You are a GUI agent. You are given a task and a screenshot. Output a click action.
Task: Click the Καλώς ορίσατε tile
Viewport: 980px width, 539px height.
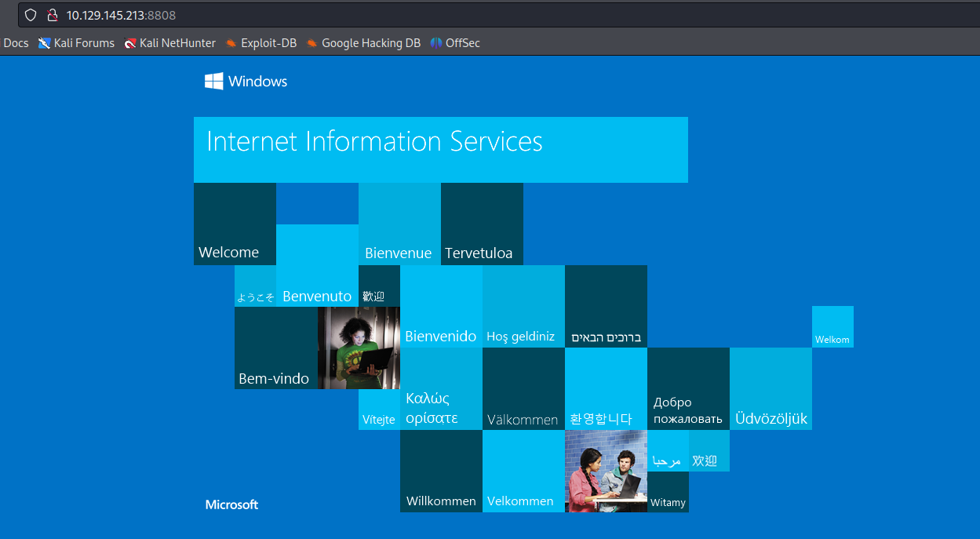[441, 388]
